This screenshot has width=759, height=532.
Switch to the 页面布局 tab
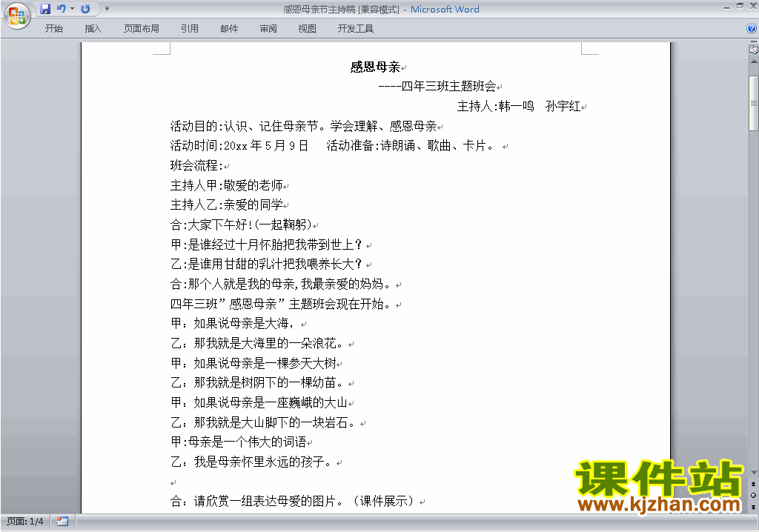142,29
